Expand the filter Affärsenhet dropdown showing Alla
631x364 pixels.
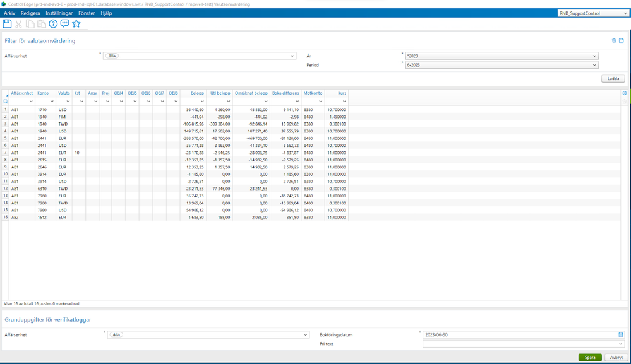(x=292, y=56)
